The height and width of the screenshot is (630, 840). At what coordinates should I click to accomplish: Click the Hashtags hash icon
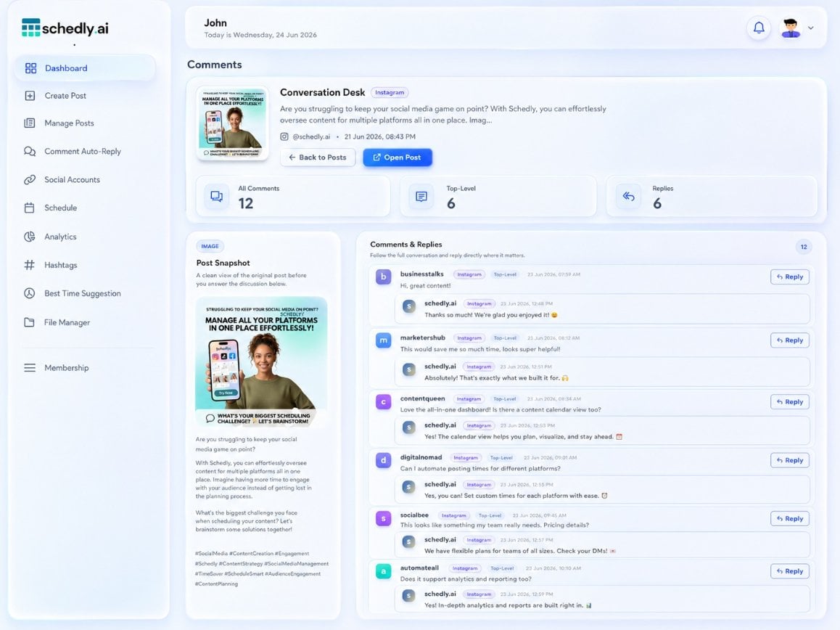click(x=30, y=265)
